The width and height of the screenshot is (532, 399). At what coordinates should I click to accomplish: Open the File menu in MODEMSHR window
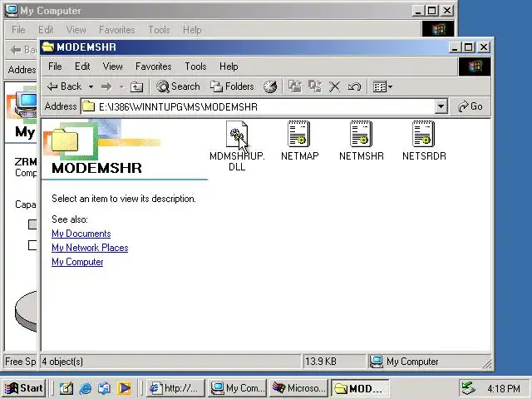55,66
